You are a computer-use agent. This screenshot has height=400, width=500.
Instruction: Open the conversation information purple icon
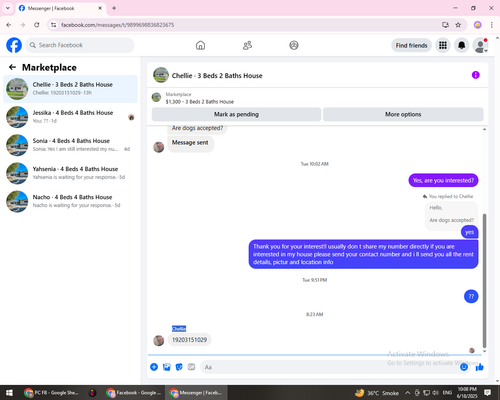click(476, 75)
